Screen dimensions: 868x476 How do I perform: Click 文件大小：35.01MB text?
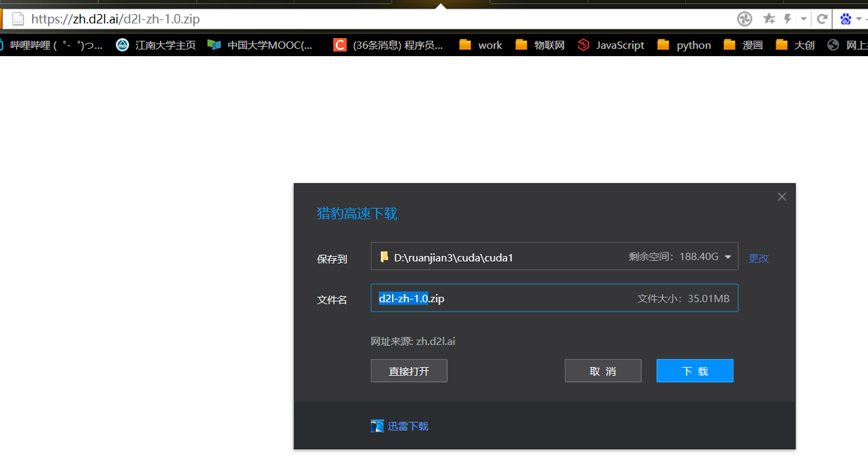point(683,298)
